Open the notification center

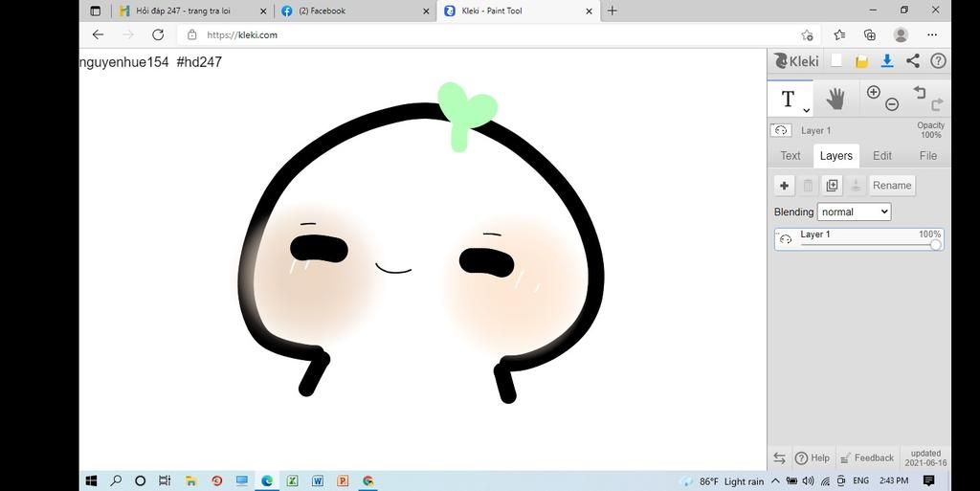coord(928,480)
